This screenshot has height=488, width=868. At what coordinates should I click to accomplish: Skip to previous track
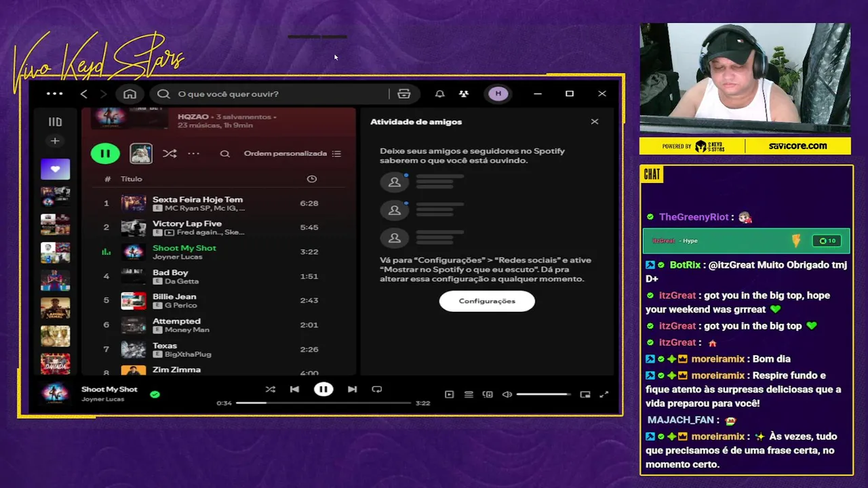tap(294, 389)
